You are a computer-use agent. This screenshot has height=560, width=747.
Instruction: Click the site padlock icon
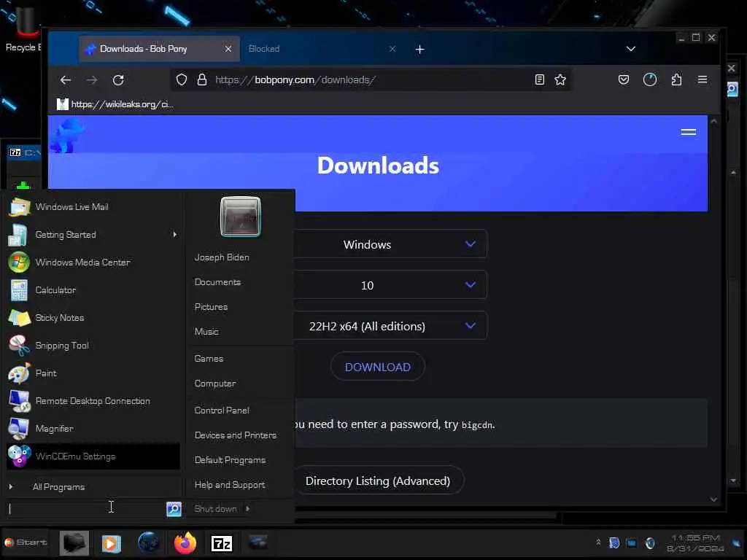coord(202,79)
